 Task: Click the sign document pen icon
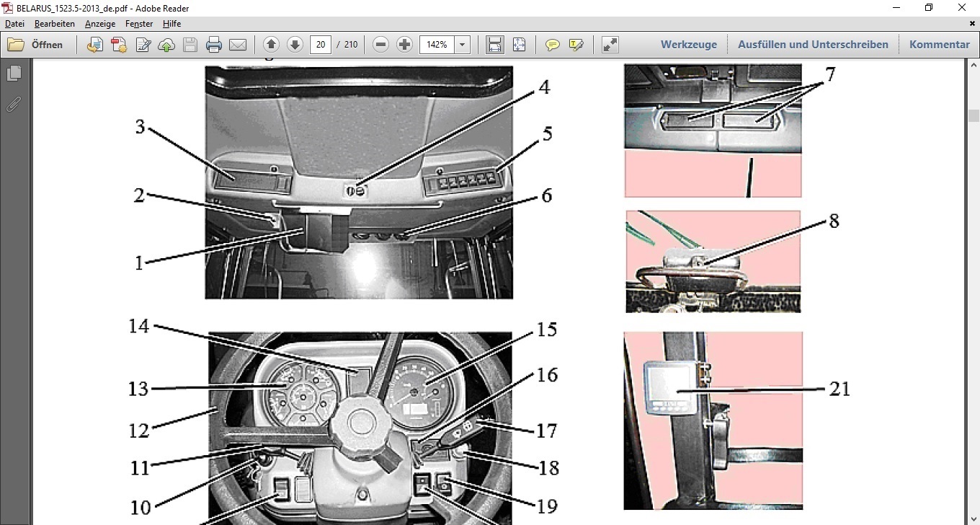click(143, 45)
